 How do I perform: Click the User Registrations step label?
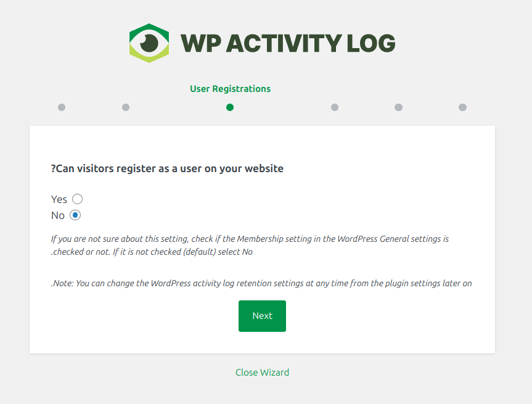230,89
